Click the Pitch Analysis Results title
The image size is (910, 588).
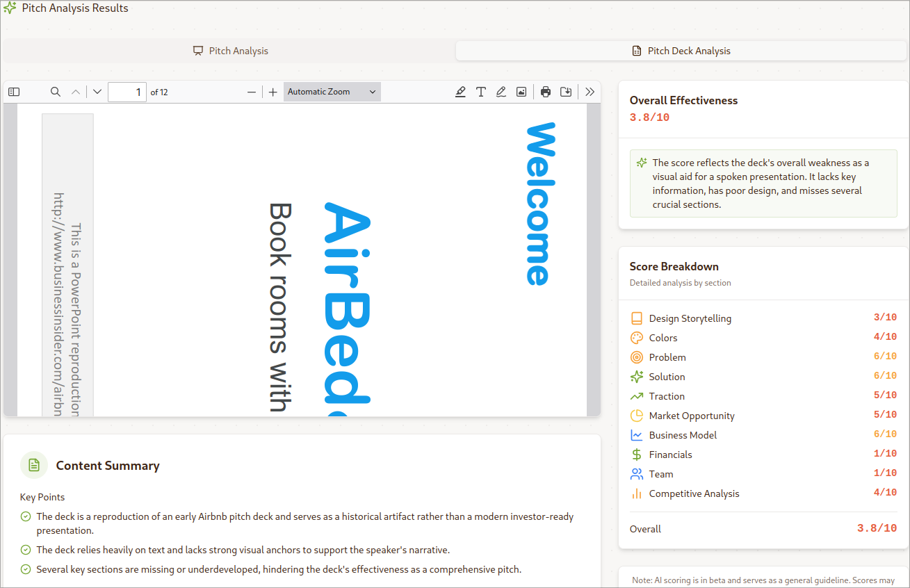(x=75, y=8)
